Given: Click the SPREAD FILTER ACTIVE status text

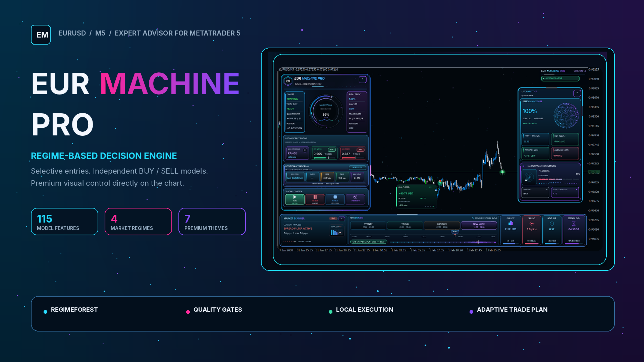Looking at the screenshot, I should click(x=298, y=229).
